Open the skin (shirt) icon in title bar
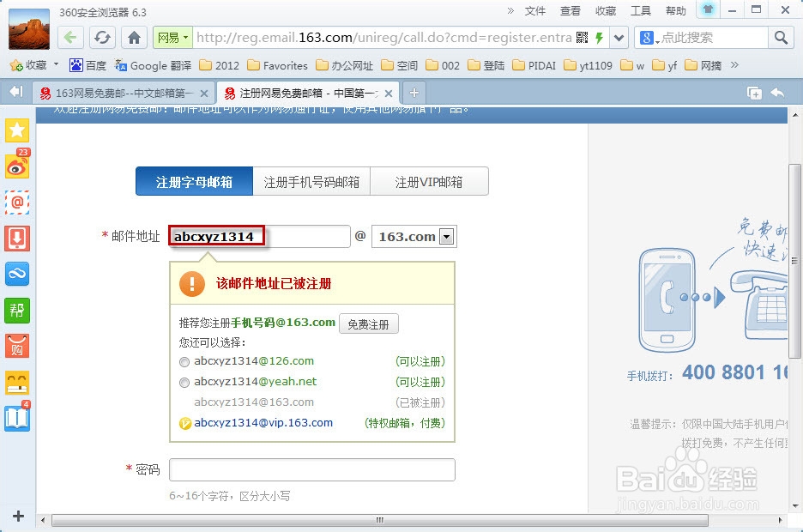 709,9
